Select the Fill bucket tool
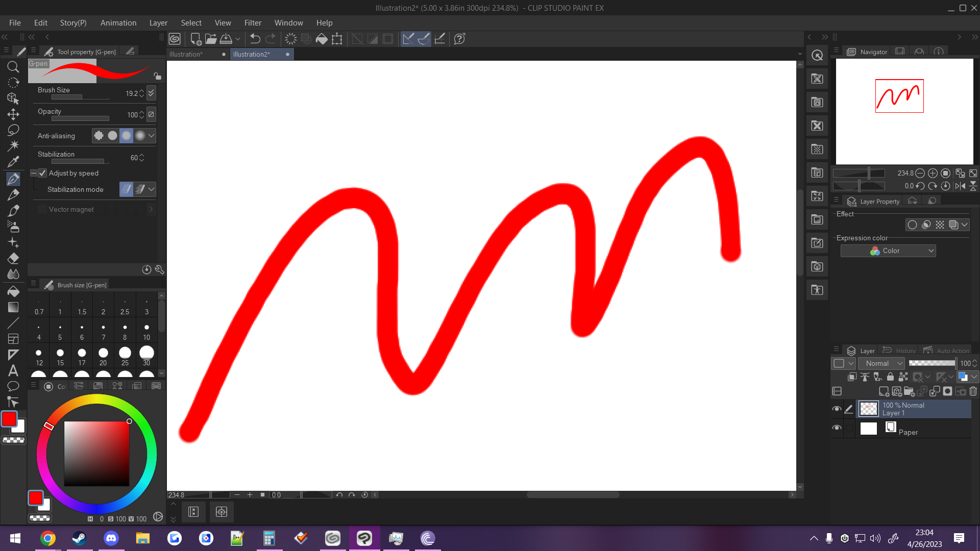 click(x=13, y=291)
